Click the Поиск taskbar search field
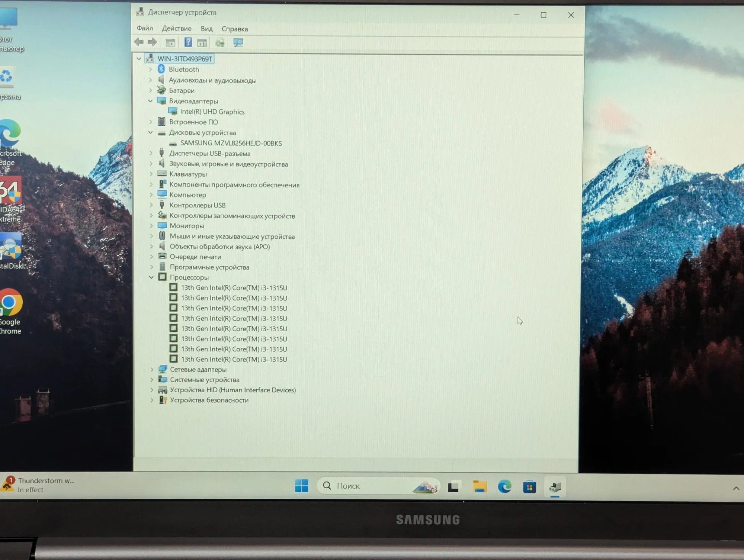 [x=378, y=486]
